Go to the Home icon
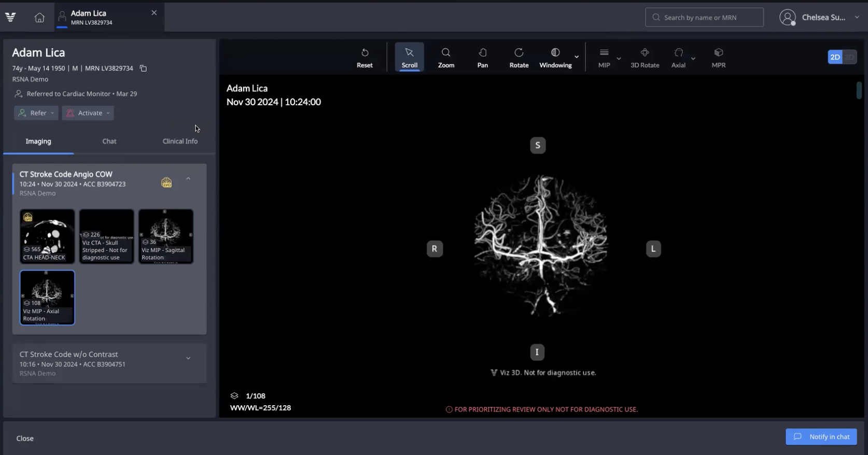This screenshot has height=455, width=868. pyautogui.click(x=39, y=18)
